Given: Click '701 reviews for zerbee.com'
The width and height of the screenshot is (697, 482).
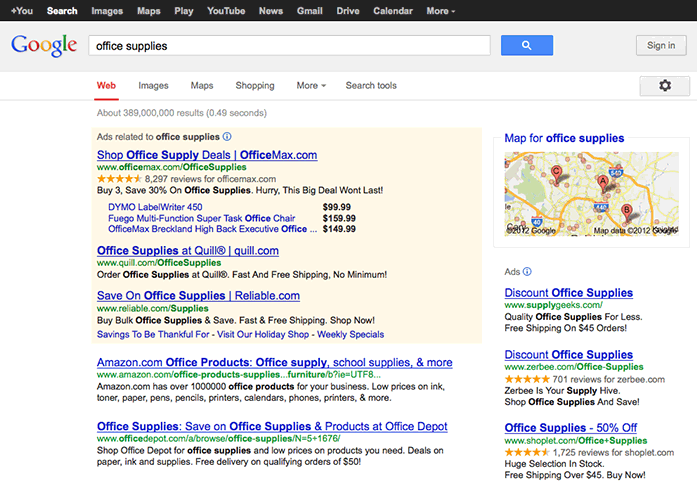Looking at the screenshot, I should 609,379.
